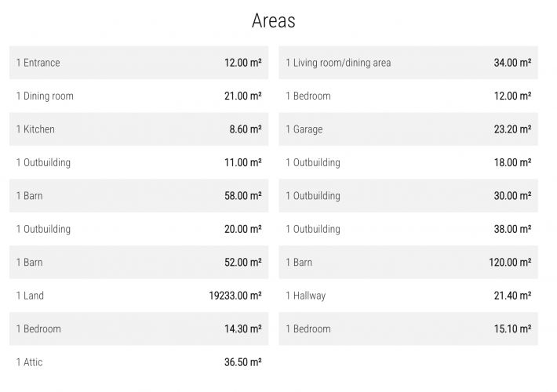Select the Entrance row
Screen dimensions: 557x392
pos(139,63)
